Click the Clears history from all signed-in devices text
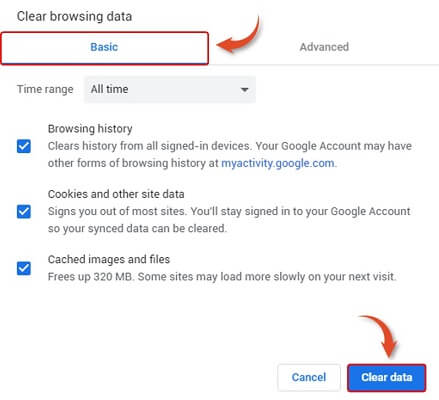439x400 pixels. (x=230, y=155)
